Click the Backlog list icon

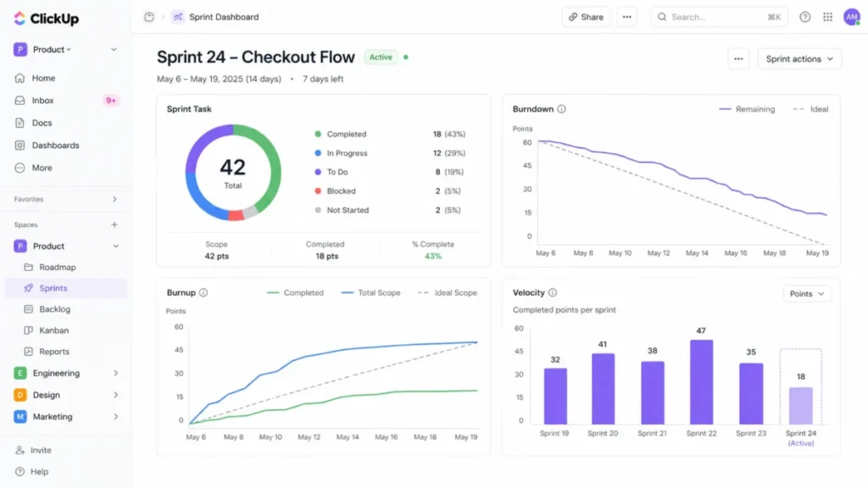[x=28, y=308]
